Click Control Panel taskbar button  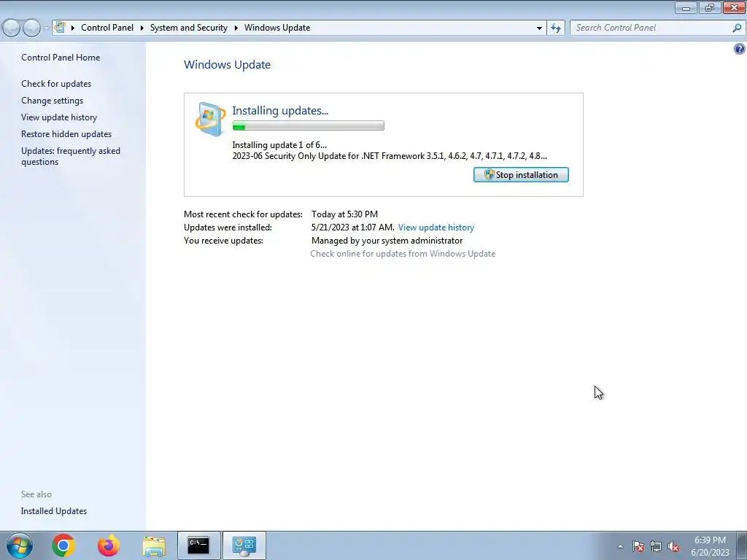click(x=244, y=545)
